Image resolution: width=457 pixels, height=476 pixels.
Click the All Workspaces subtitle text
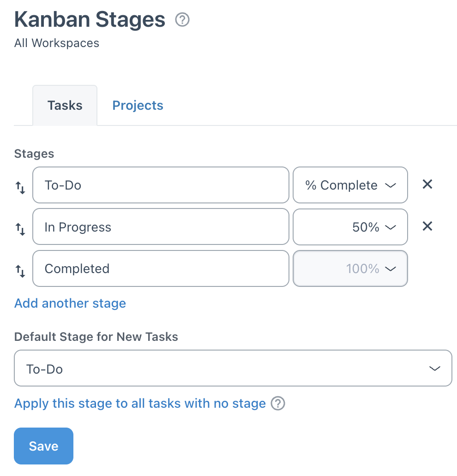pyautogui.click(x=57, y=43)
